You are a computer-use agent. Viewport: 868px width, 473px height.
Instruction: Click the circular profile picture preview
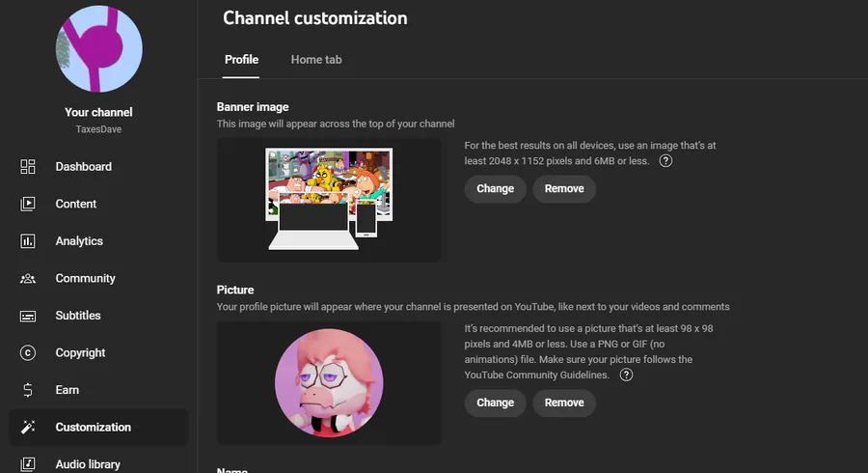click(329, 382)
